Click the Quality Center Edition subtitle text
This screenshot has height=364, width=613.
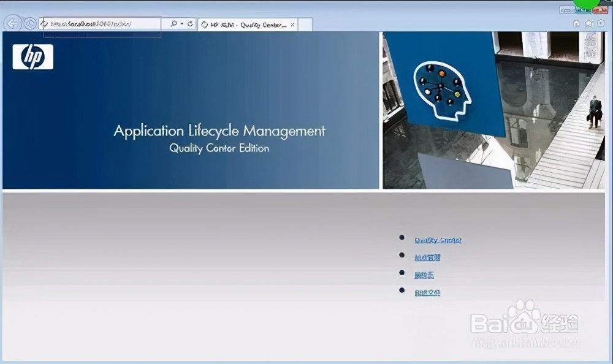[219, 148]
